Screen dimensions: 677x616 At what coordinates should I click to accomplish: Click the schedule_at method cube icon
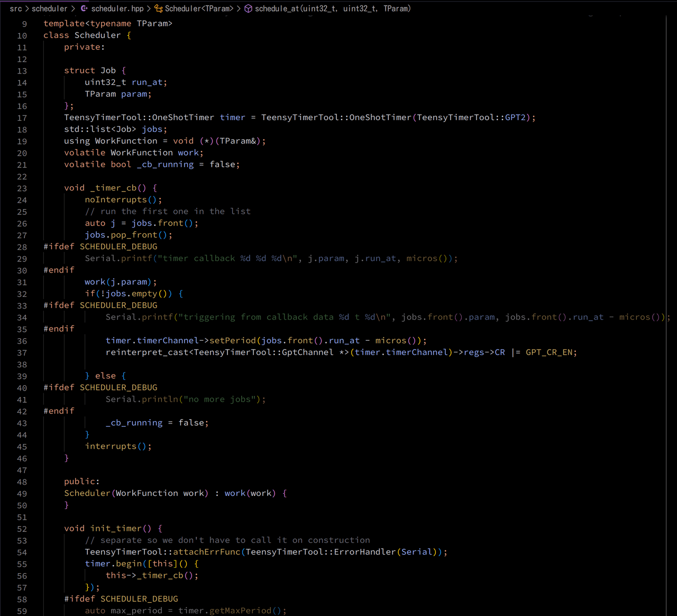[248, 8]
